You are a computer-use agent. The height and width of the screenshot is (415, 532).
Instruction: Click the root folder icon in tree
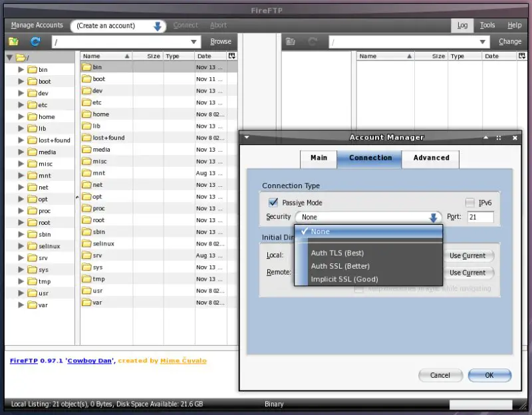(22, 58)
